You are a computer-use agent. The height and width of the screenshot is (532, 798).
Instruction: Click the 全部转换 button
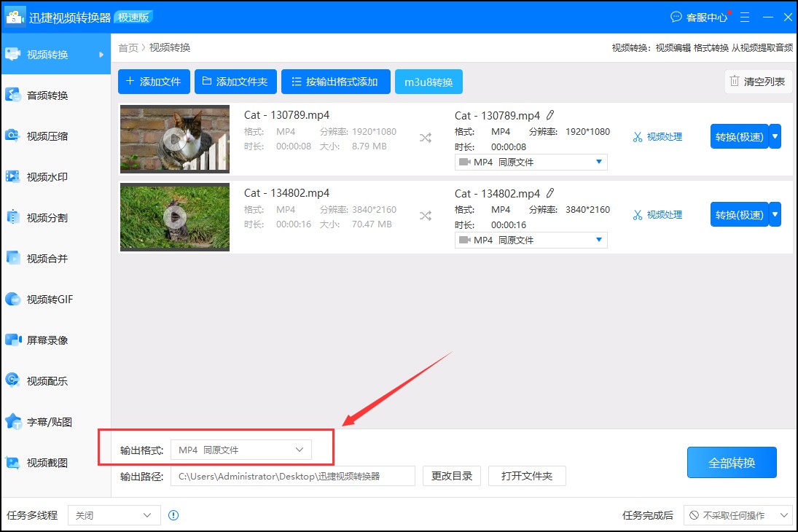[x=732, y=462]
